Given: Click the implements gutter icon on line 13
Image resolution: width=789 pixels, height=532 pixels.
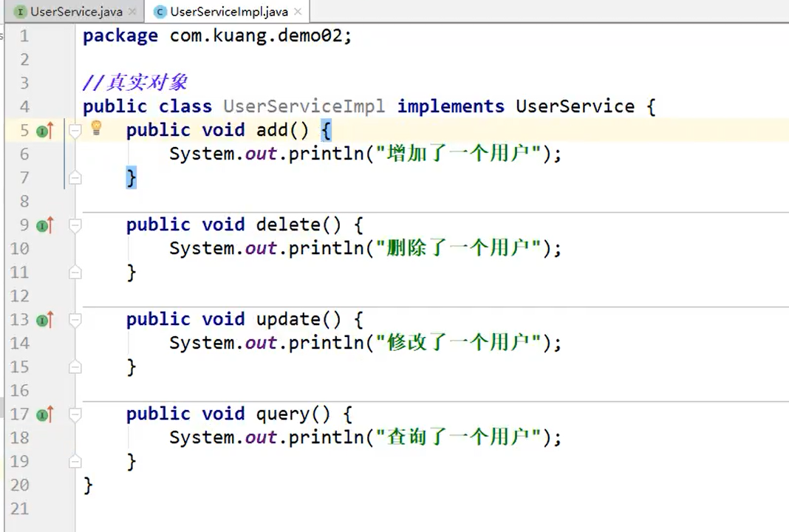Looking at the screenshot, I should [x=45, y=320].
